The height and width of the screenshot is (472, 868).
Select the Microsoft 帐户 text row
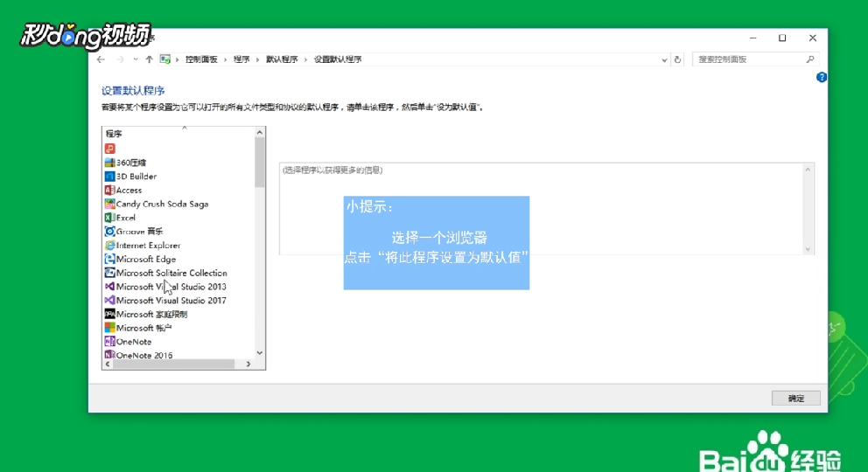[x=143, y=328]
